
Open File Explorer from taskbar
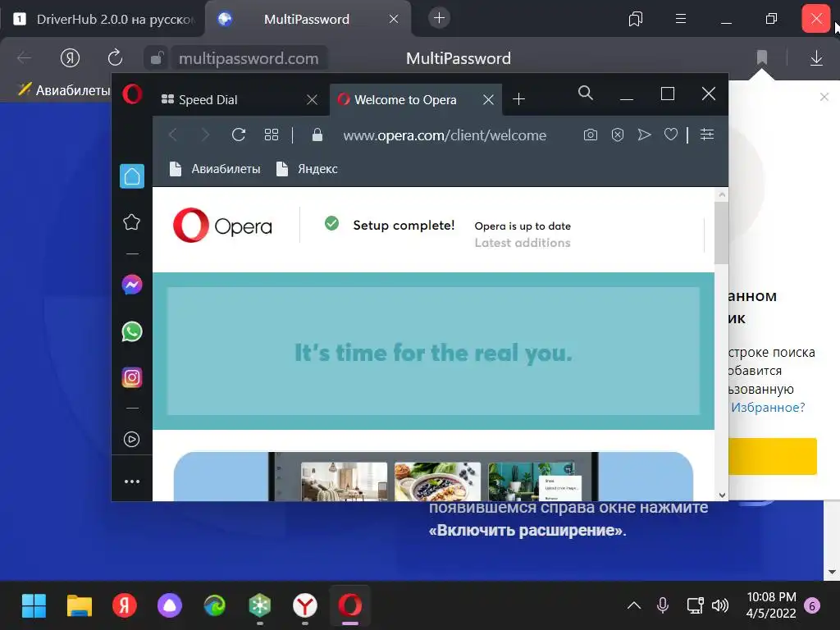coord(80,606)
